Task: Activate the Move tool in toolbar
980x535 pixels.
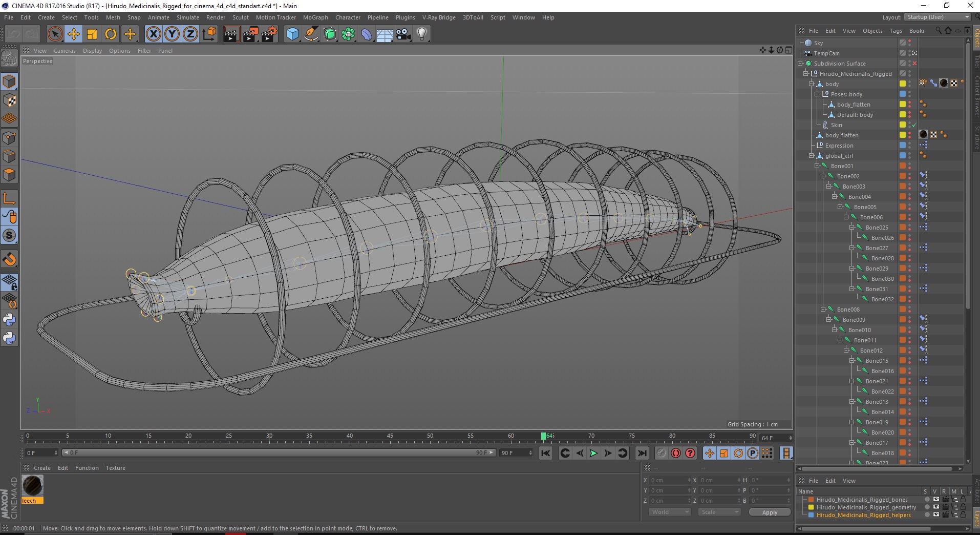Action: pos(74,34)
